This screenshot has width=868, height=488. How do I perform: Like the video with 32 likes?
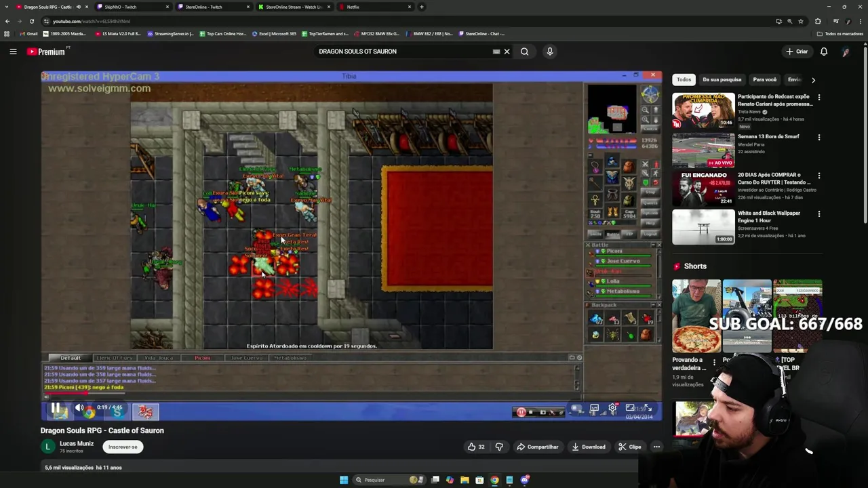[476, 447]
